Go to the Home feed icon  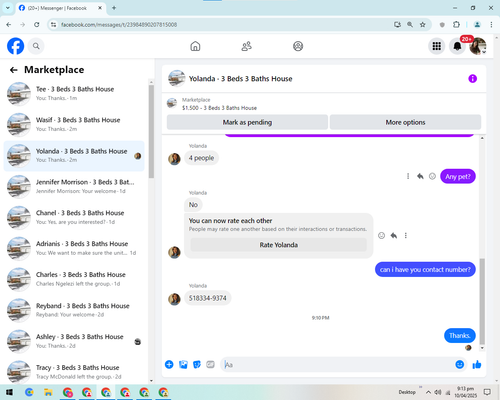[195, 46]
